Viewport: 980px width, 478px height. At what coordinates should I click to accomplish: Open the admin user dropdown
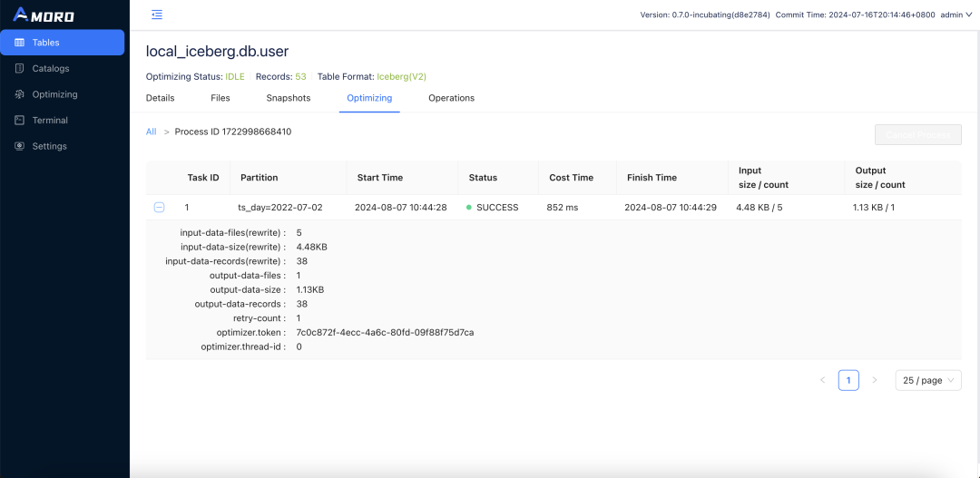[x=956, y=15]
